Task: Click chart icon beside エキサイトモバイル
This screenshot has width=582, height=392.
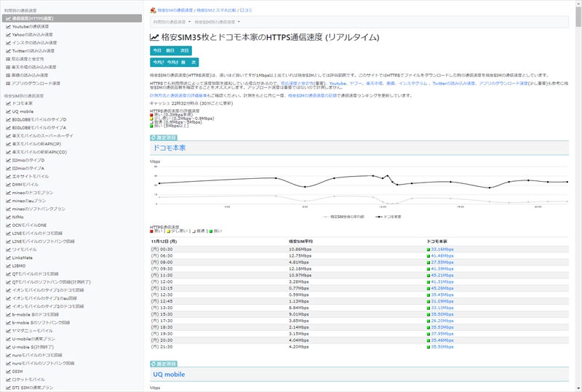Action: coord(8,177)
